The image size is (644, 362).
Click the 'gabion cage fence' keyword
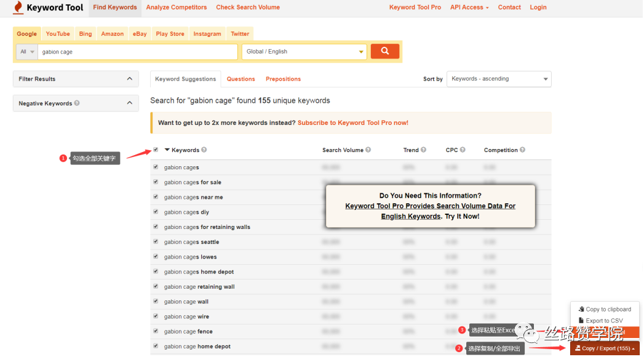188,331
